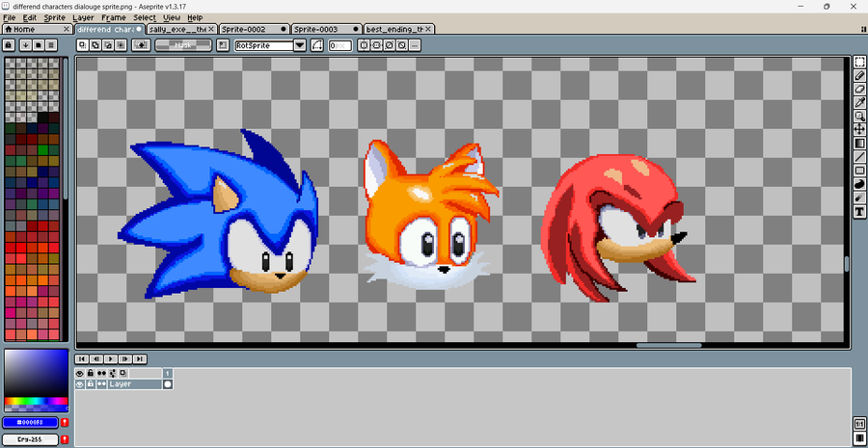This screenshot has height=448, width=868.
Task: Click the background color Gry-255 button
Action: (31, 439)
